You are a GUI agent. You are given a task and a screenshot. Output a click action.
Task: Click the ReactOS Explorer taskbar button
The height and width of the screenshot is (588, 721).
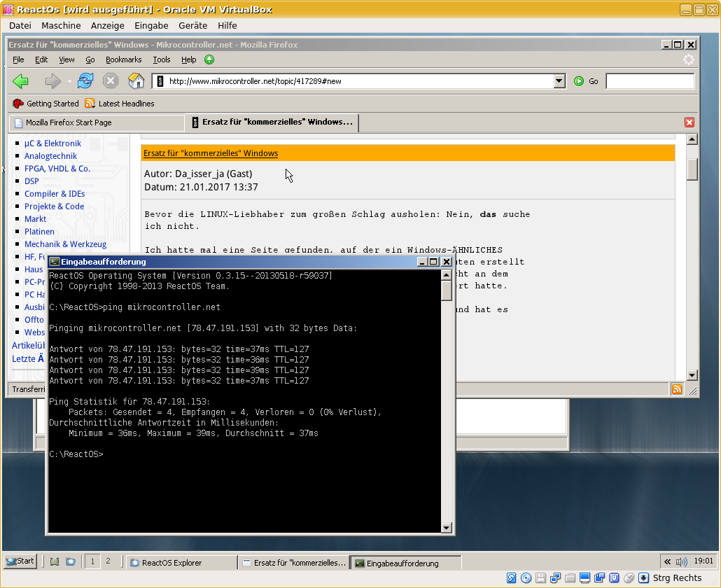point(181,562)
